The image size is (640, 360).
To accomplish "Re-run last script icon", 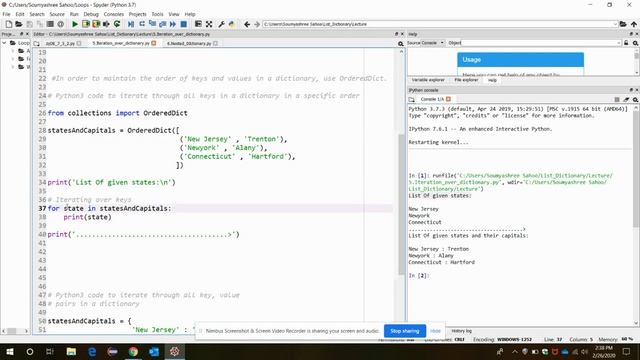I will pyautogui.click(x=117, y=24).
